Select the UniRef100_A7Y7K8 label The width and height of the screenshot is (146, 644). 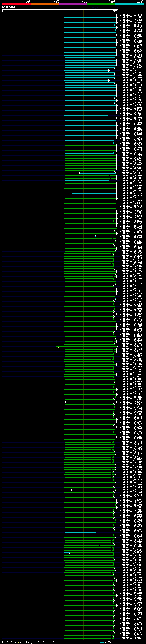click(131, 65)
